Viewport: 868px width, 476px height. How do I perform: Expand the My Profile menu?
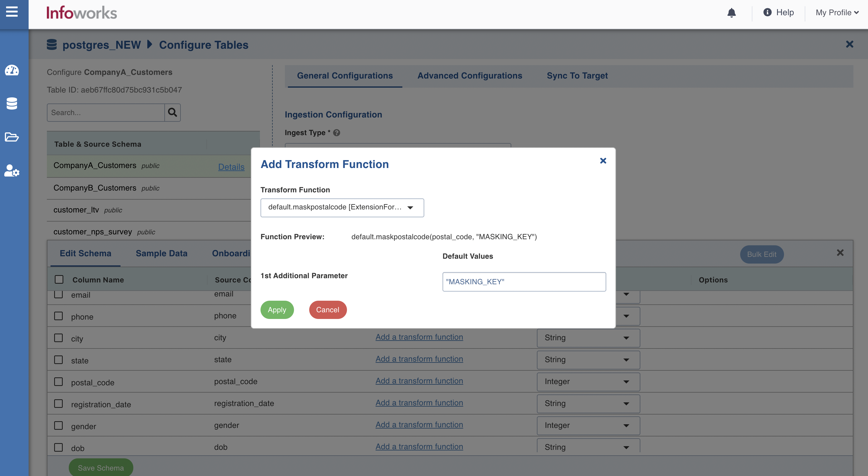tap(837, 12)
